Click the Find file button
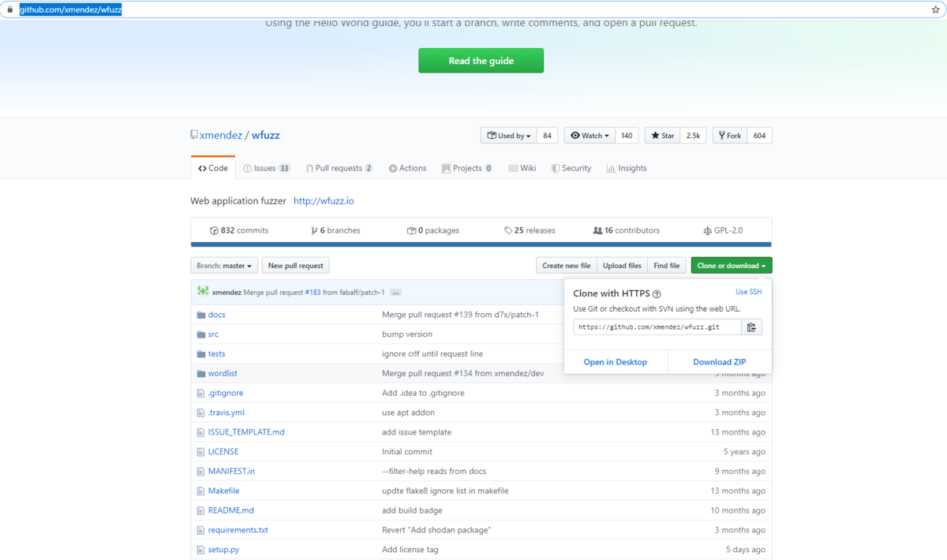 [x=667, y=266]
